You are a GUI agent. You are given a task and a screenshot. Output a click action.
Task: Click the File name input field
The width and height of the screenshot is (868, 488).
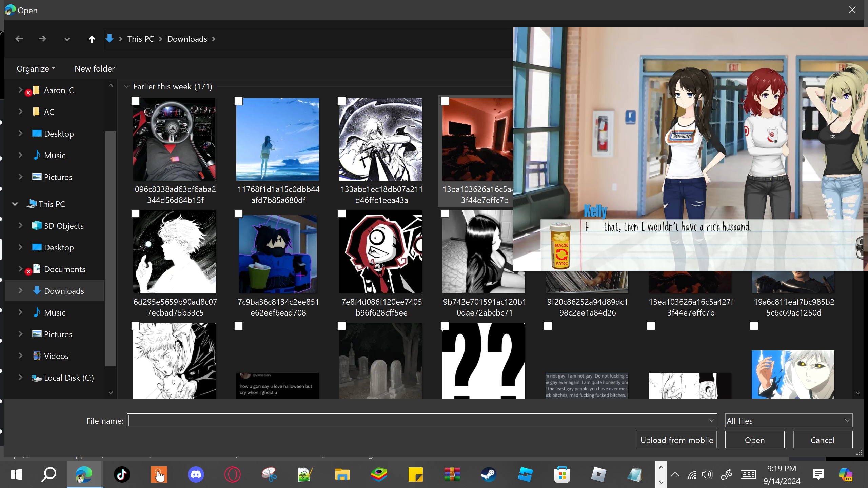tap(417, 421)
